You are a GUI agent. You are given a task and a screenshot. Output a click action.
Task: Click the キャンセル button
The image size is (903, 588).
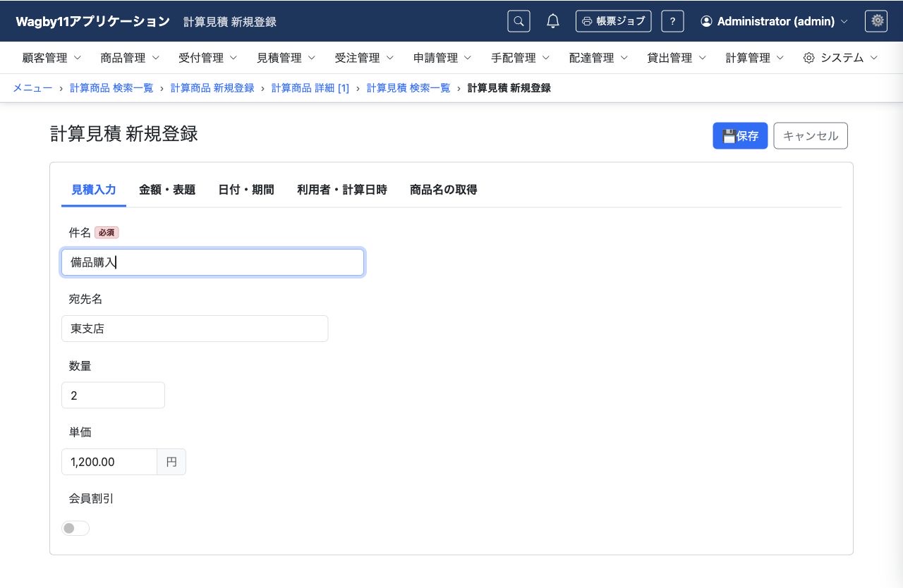coord(811,136)
